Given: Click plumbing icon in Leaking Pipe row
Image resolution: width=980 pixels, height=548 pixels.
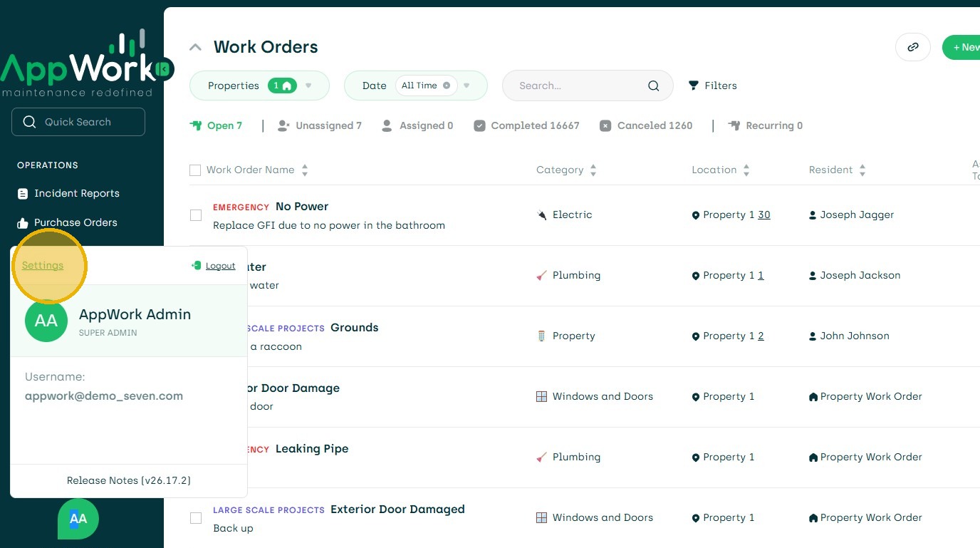Looking at the screenshot, I should click(x=542, y=457).
